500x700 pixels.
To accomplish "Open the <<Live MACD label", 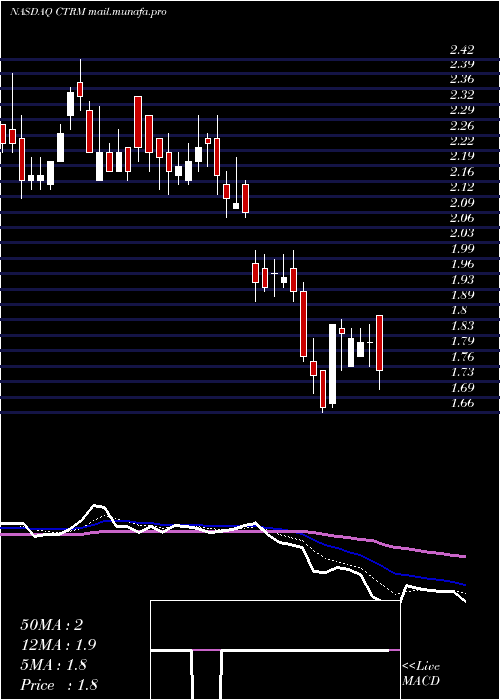I will [421, 674].
